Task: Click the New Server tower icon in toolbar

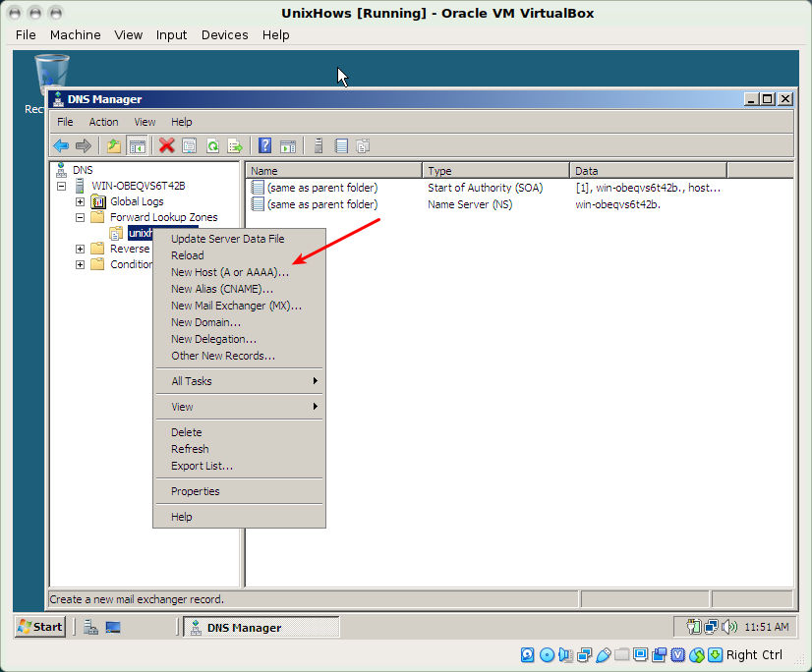Action: point(319,146)
